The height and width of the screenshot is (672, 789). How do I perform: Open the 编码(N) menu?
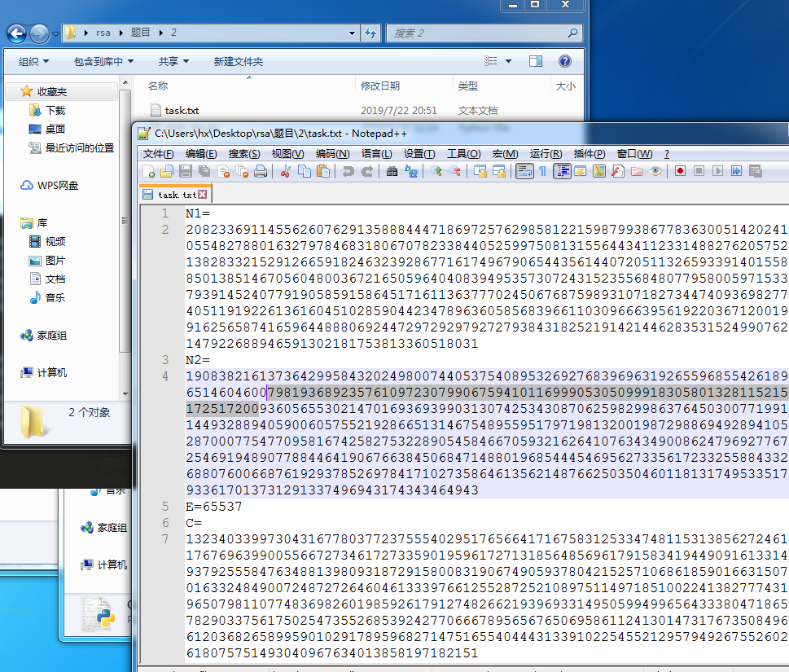tap(332, 154)
